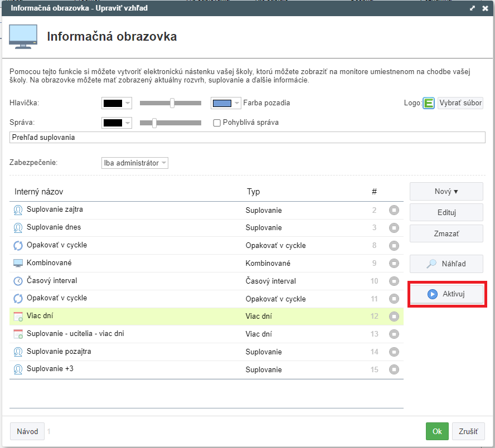Select the Suplovanie zajtra list row

206,210
